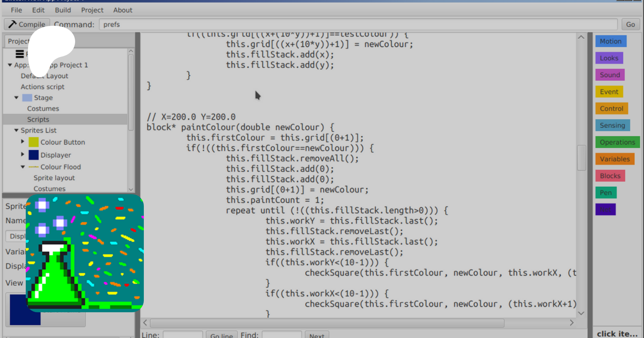Click the Colour Flood sprite icon

34,167
